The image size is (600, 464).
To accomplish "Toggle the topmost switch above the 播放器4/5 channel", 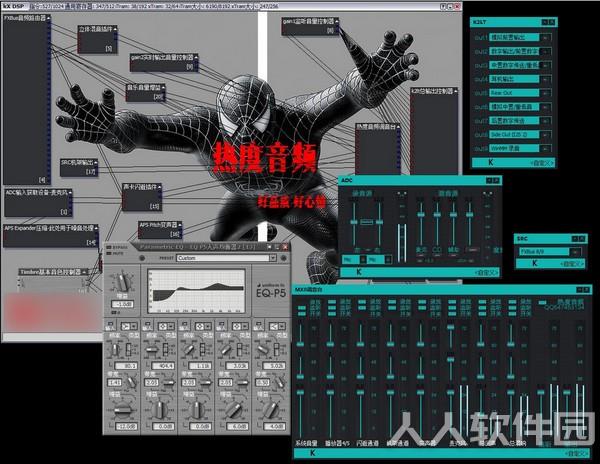I will coord(331,302).
